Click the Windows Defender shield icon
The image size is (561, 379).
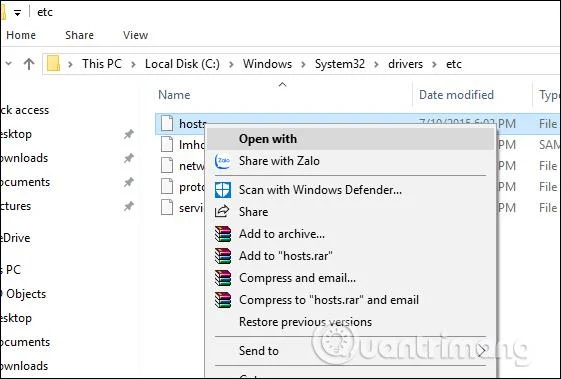pos(223,190)
